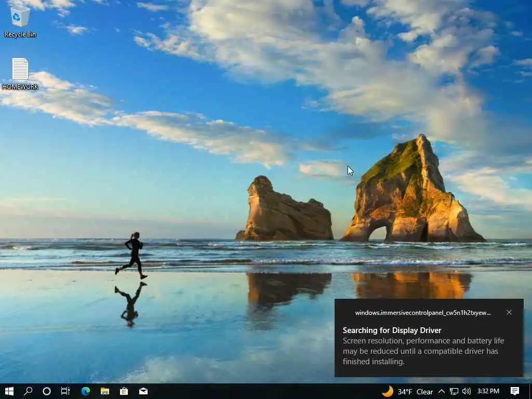Select the HOMEWORK file on the desktop
The height and width of the screenshot is (399, 532).
(20, 74)
